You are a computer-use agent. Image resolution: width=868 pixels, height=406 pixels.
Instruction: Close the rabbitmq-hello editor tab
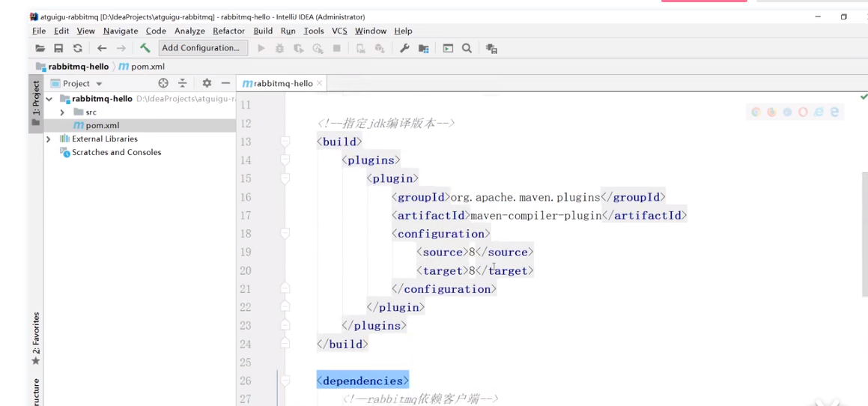click(319, 84)
